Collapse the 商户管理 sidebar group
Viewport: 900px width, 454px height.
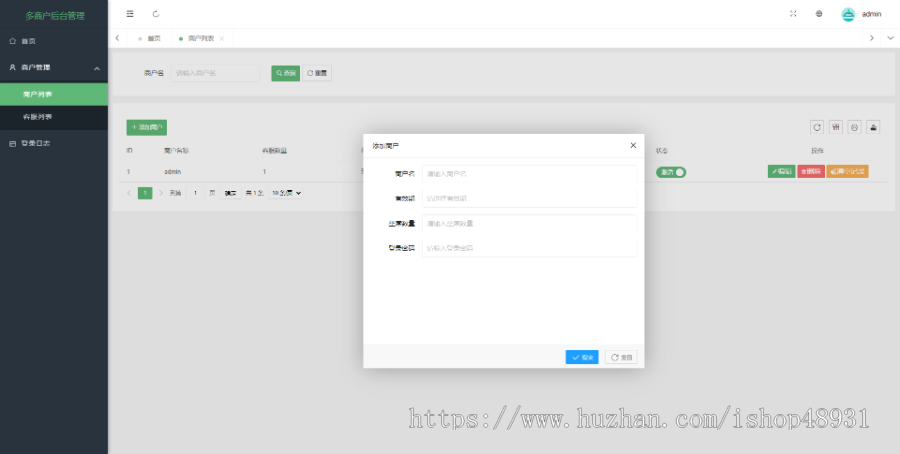pyautogui.click(x=54, y=68)
